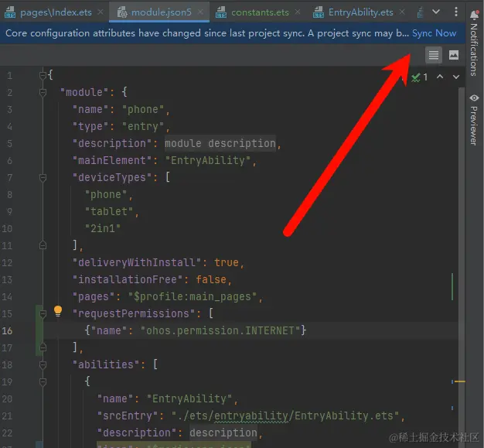The height and width of the screenshot is (448, 484).
Task: Click the "module description" value on line 5
Action: click(x=220, y=143)
